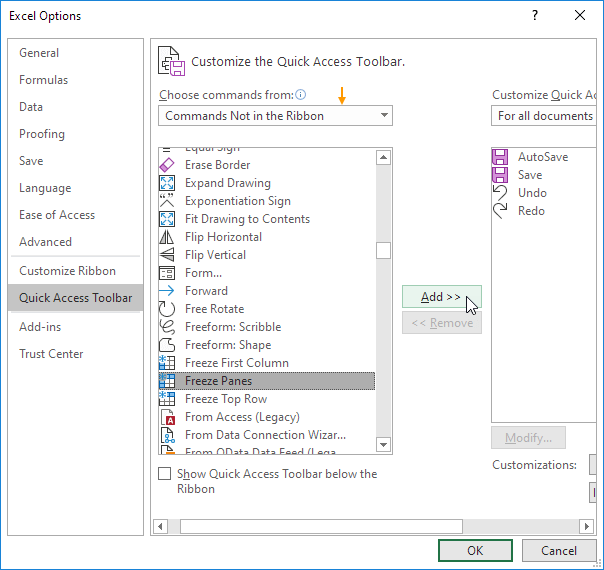Click the AutoSave icon in right list
This screenshot has height=570, width=604.
500,157
